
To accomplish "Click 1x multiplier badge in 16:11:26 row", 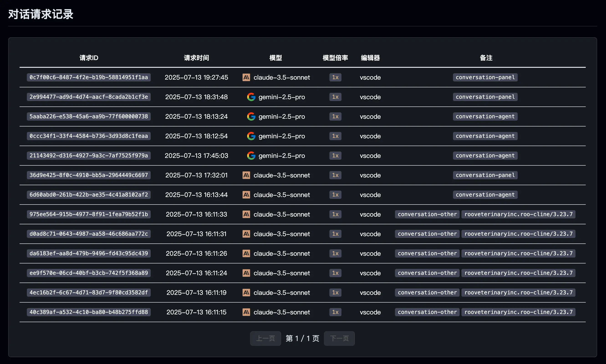I will click(x=335, y=253).
